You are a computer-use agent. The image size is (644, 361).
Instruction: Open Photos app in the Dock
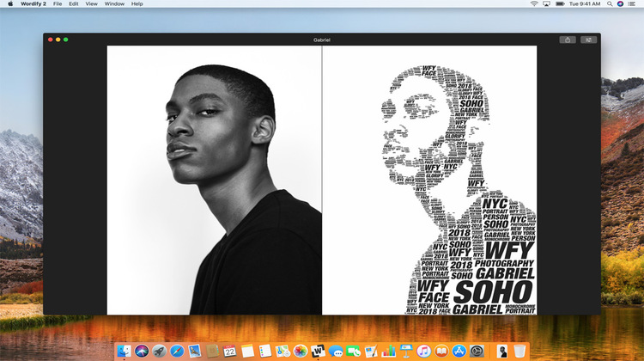point(301,352)
